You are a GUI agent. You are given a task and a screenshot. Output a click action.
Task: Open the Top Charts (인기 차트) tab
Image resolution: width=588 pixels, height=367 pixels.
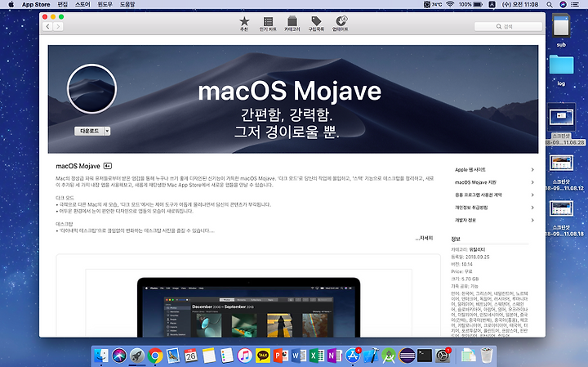pos(268,24)
